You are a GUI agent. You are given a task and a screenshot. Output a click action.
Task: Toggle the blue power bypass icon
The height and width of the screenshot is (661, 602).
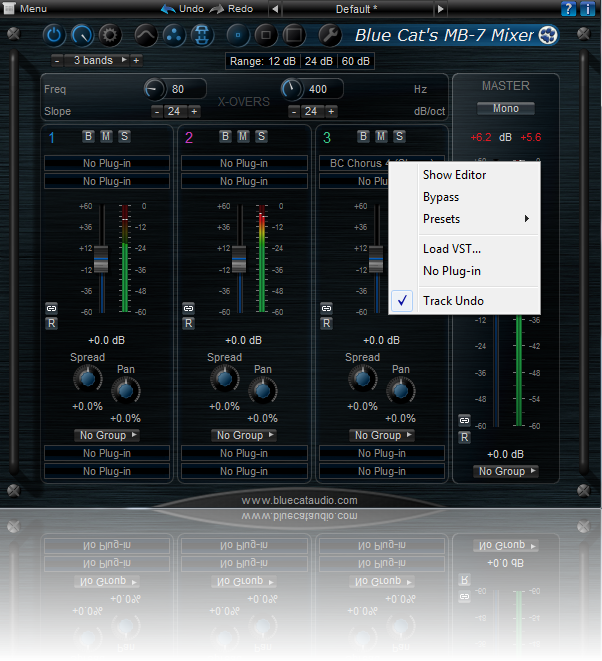54,35
